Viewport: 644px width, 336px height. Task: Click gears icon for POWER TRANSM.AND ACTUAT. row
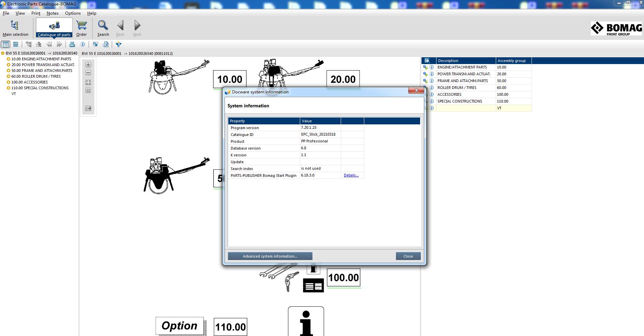click(x=425, y=74)
